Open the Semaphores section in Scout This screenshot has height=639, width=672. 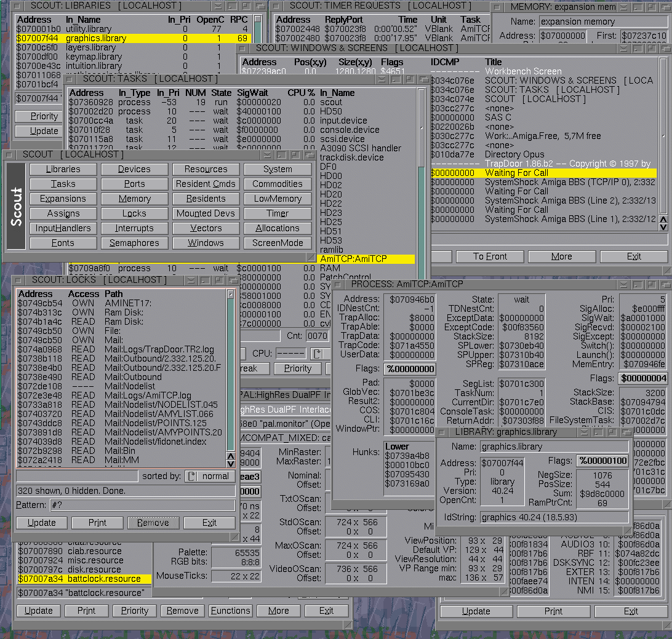tap(134, 243)
